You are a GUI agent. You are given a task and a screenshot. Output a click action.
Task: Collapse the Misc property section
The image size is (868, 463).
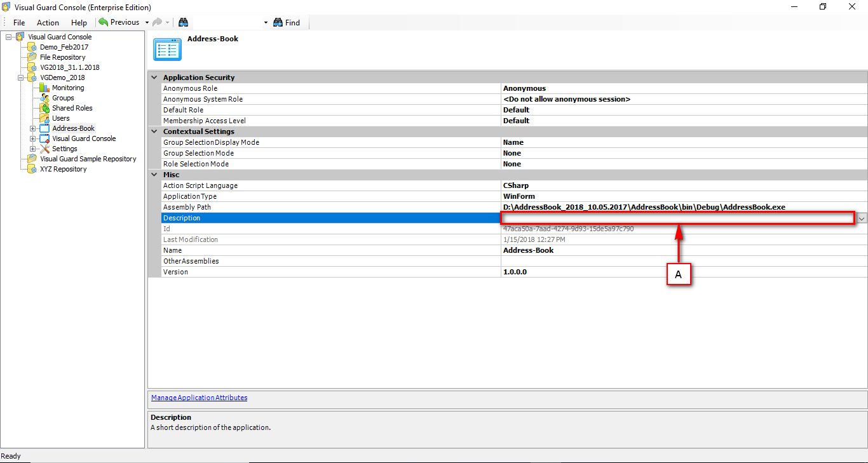point(154,175)
